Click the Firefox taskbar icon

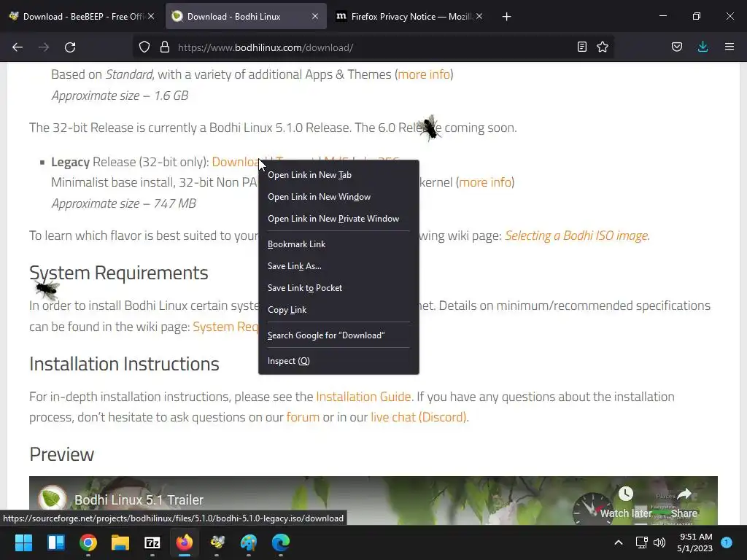[185, 542]
